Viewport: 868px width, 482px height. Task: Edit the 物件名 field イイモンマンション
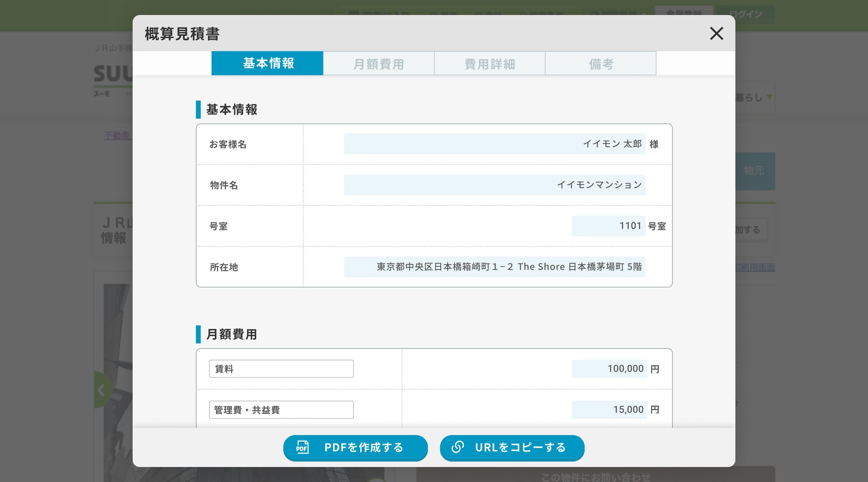(494, 185)
